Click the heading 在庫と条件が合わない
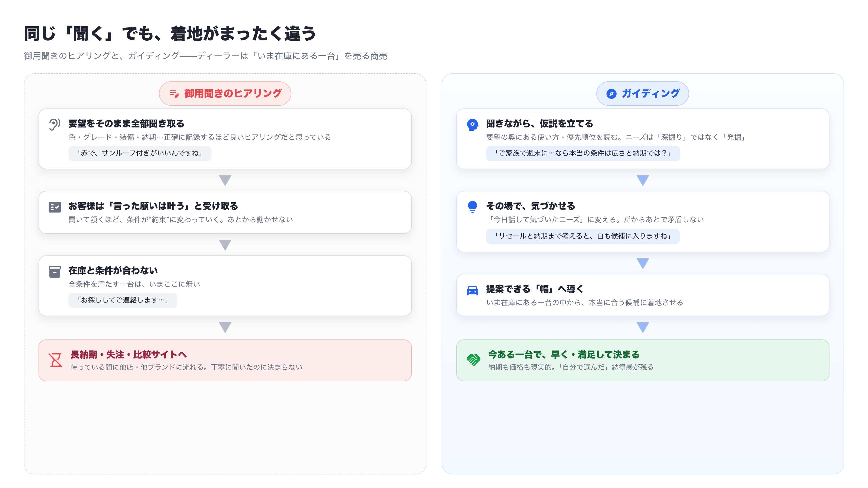 (x=113, y=271)
